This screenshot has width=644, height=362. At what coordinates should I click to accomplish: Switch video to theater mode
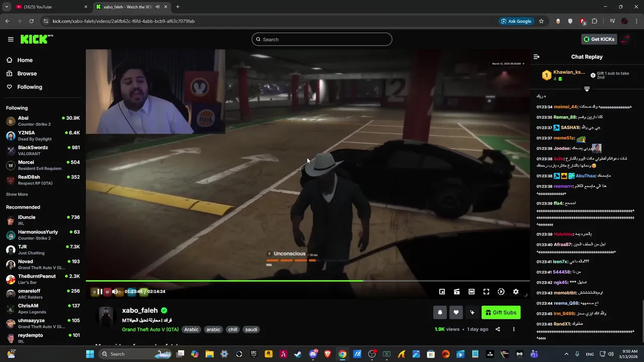tap(471, 292)
